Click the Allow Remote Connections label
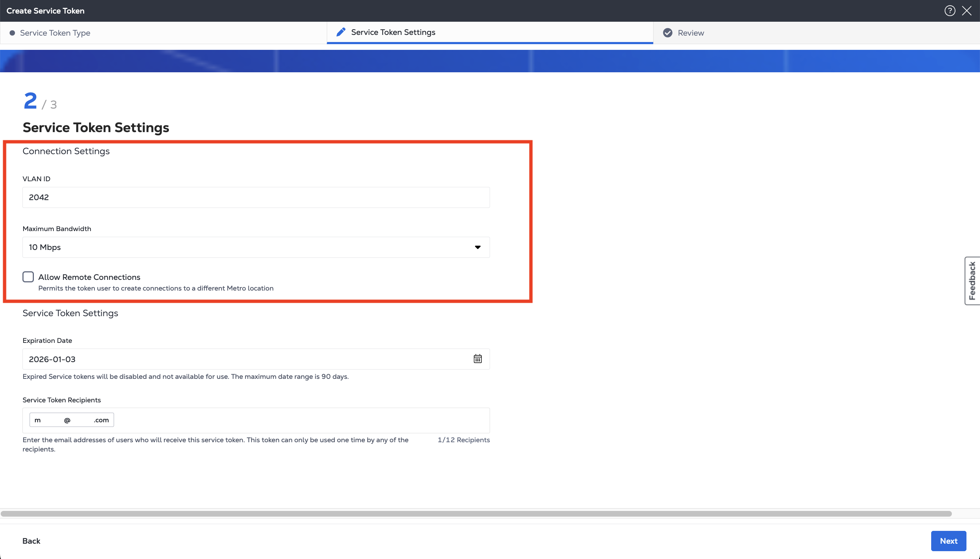 click(89, 277)
